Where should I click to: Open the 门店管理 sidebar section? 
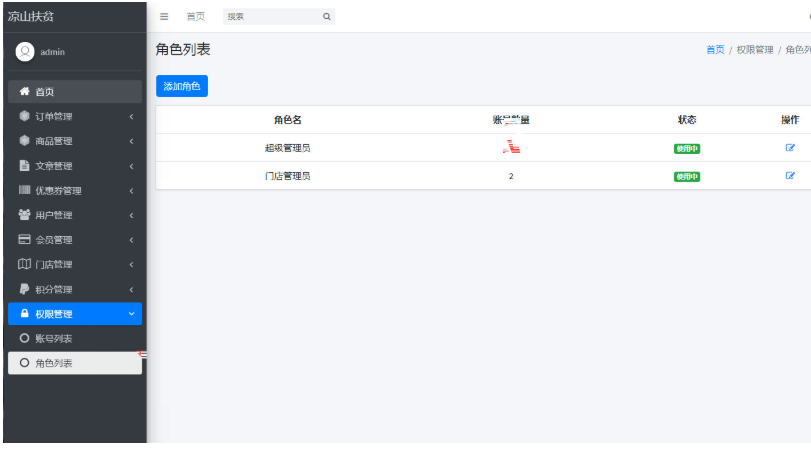click(x=74, y=265)
